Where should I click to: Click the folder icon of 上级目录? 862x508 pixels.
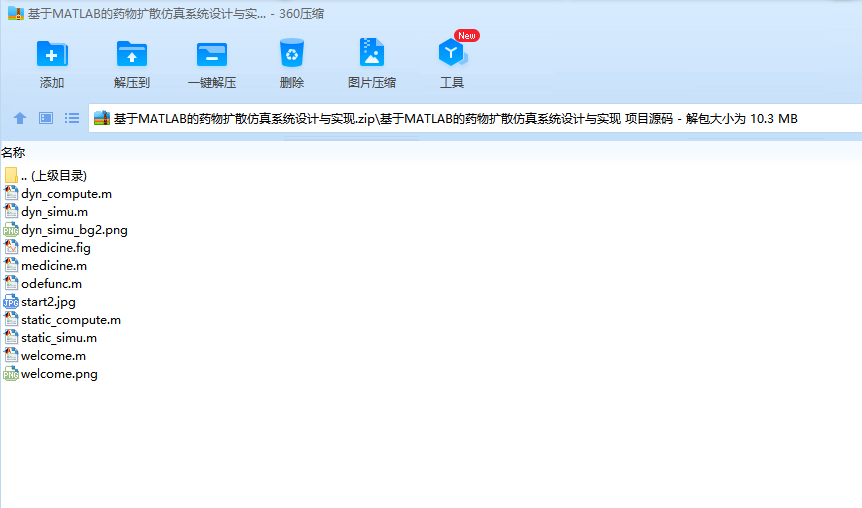11,175
